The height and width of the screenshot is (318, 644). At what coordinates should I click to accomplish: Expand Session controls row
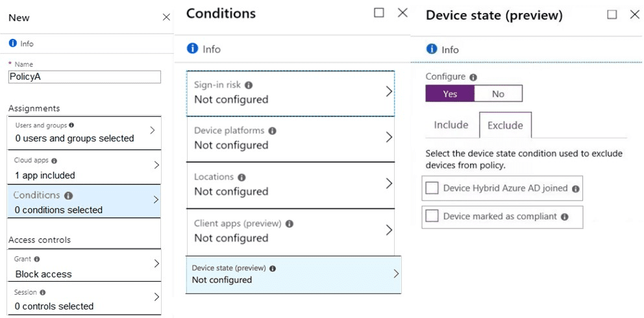tap(156, 297)
